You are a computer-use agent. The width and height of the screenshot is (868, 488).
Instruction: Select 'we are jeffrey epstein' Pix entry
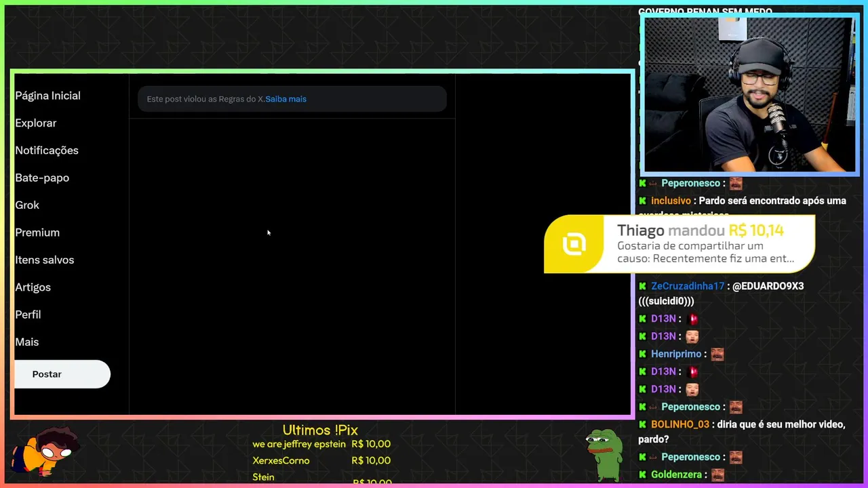tap(299, 444)
